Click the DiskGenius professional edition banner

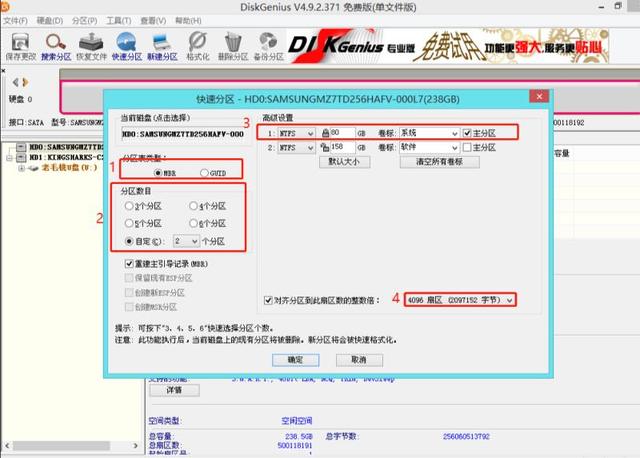tap(448, 46)
